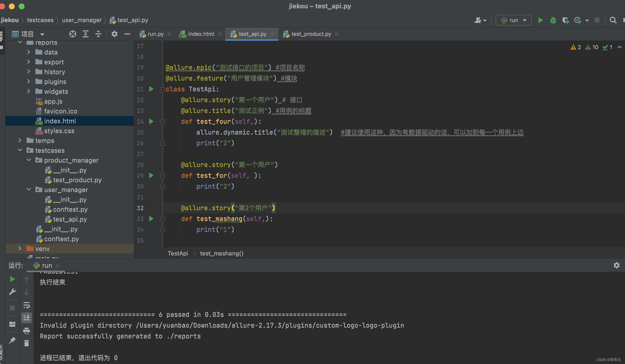This screenshot has height=364, width=625.
Task: Start debugging with the bug icon
Action: 553,20
